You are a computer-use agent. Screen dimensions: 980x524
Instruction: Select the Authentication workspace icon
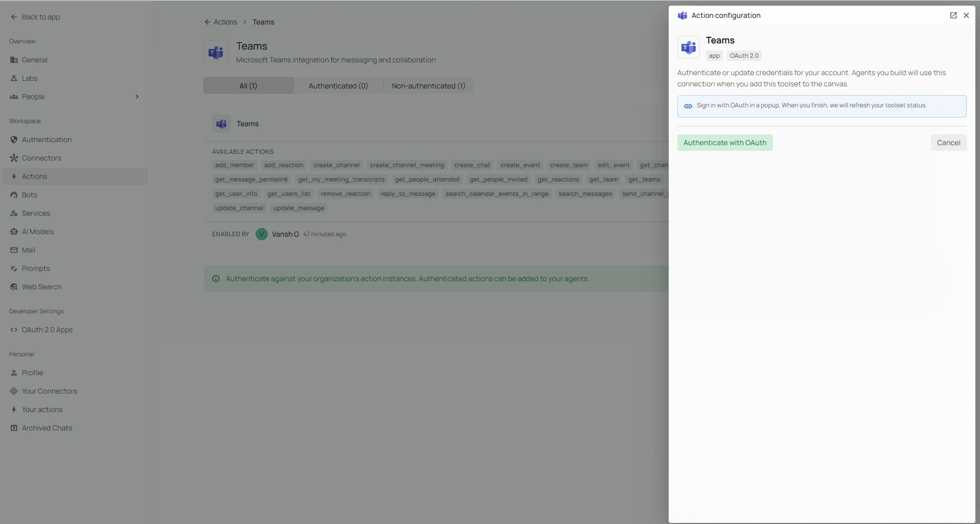(x=14, y=139)
